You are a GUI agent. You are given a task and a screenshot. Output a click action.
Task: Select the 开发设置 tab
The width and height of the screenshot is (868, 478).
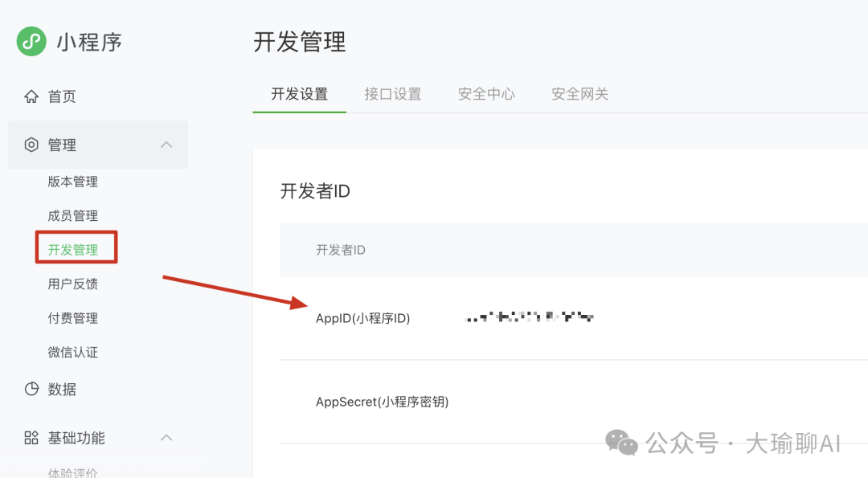pos(300,94)
